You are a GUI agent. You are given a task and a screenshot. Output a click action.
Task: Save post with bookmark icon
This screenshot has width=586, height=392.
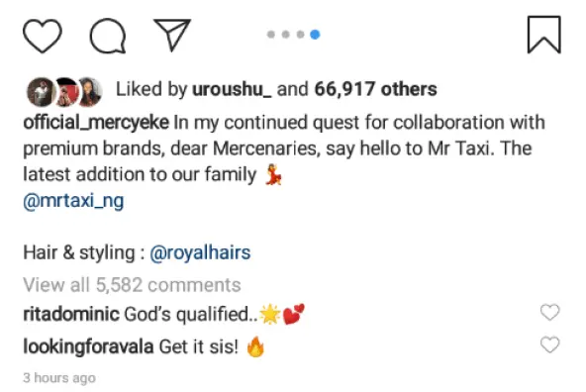543,35
